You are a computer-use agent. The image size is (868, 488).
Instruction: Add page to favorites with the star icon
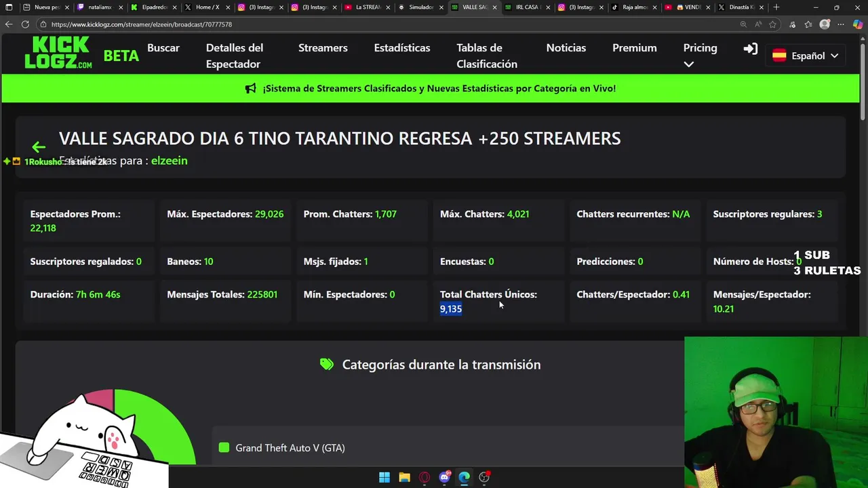pyautogui.click(x=772, y=24)
